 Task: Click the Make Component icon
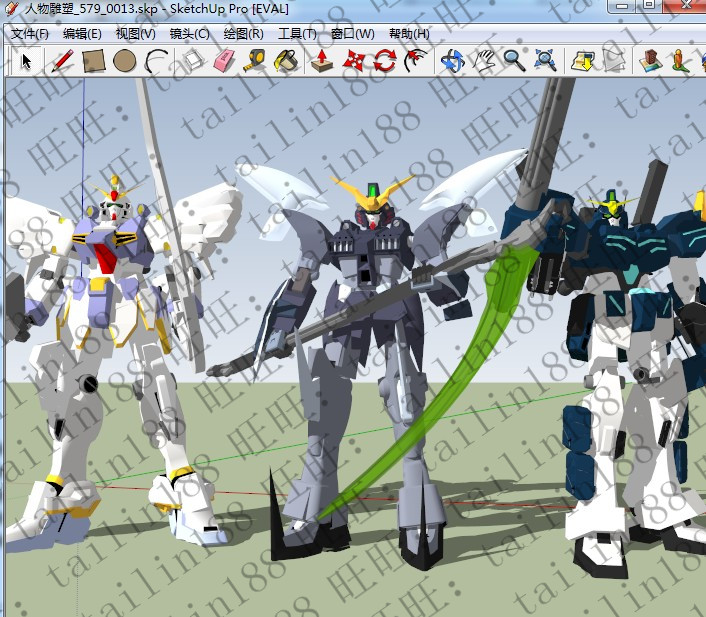click(194, 61)
